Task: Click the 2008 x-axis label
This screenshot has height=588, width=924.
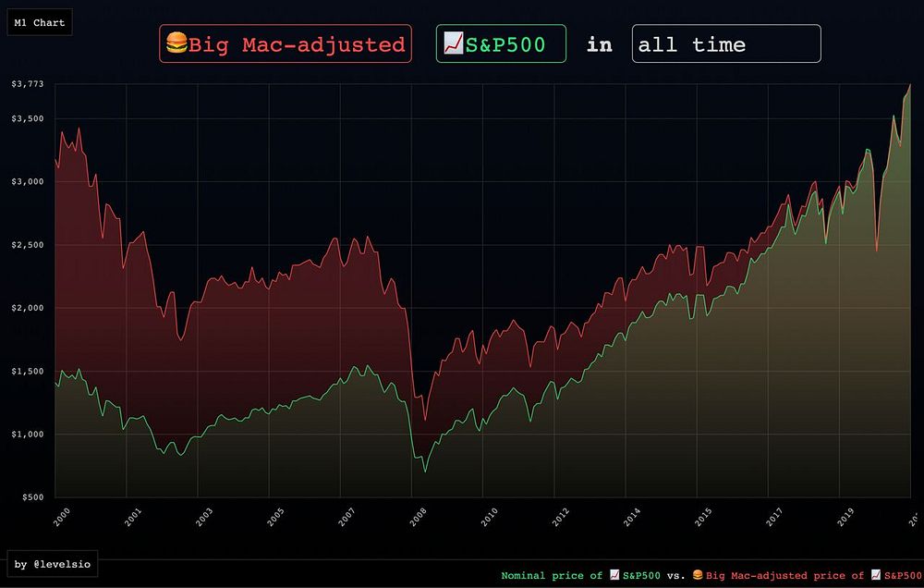Action: point(418,517)
